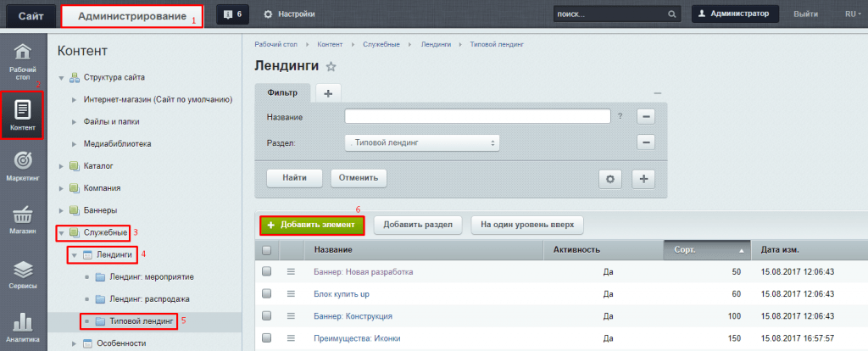Open the Контент sidebar section

click(x=23, y=115)
